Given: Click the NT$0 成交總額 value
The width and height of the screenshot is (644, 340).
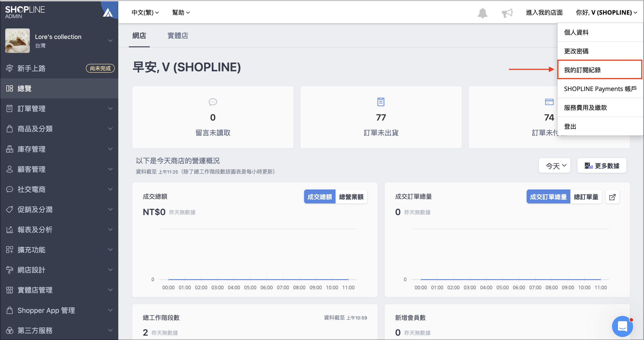Looking at the screenshot, I should coord(154,212).
